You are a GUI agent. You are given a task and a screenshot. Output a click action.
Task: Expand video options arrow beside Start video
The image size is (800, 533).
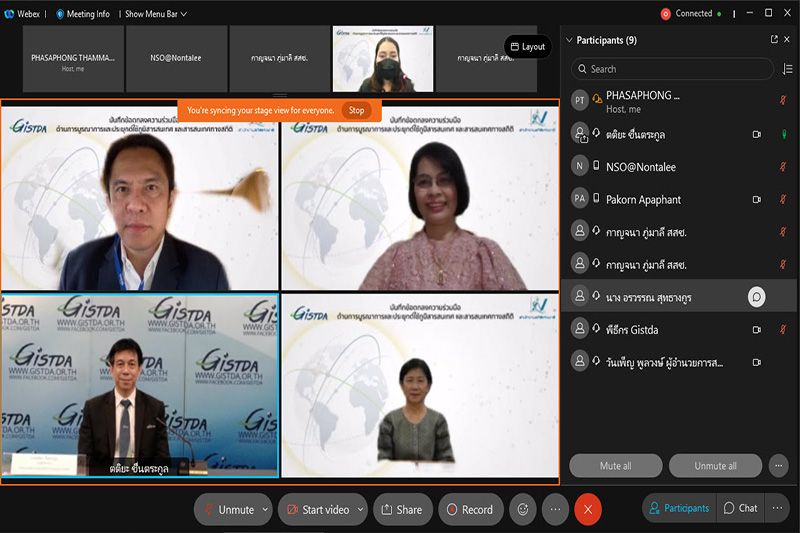(360, 509)
